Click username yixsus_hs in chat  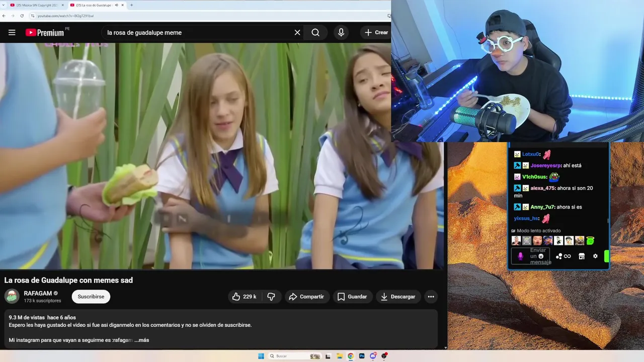pos(526,219)
